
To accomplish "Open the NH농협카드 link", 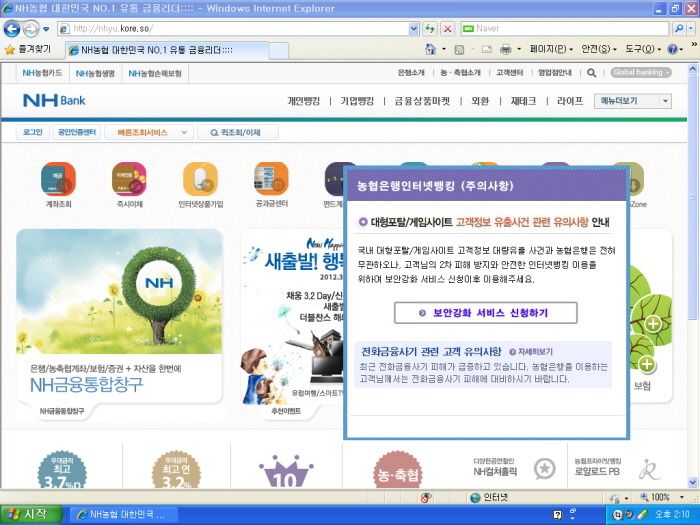I will pyautogui.click(x=42, y=73).
